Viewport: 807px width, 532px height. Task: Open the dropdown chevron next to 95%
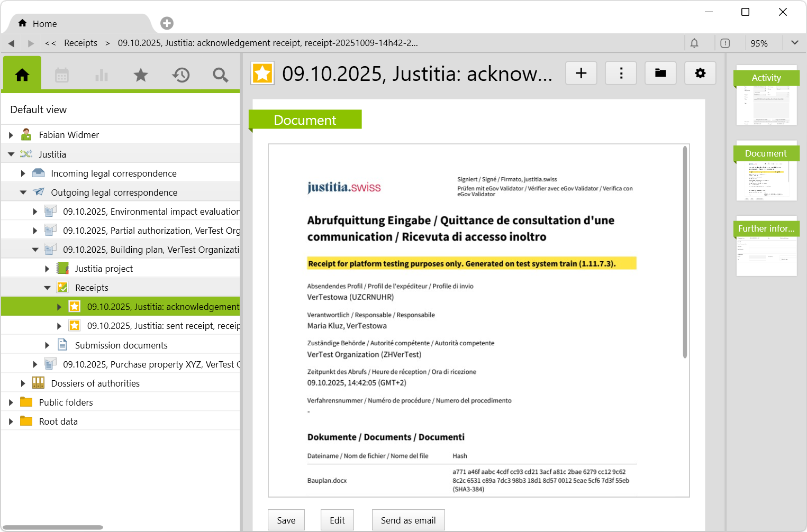point(794,43)
